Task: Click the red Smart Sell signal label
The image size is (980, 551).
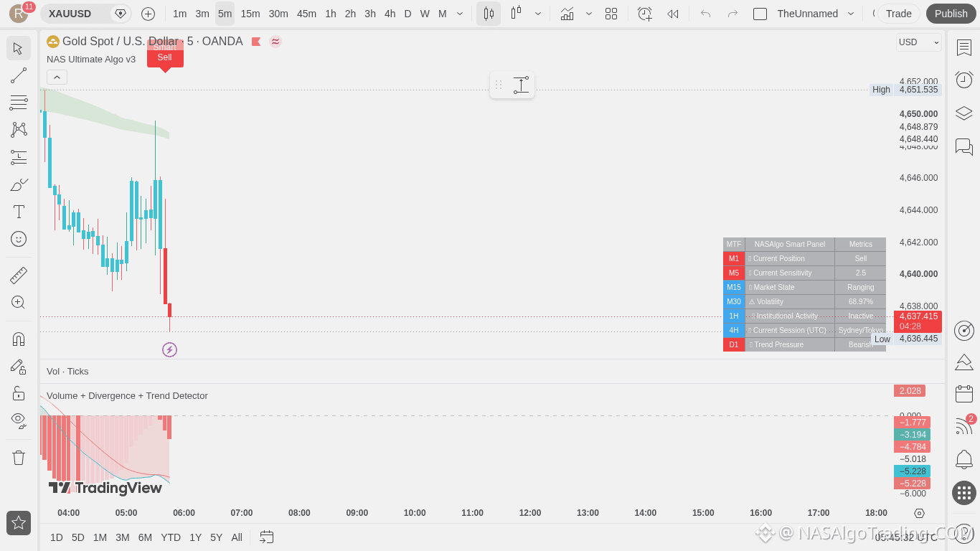Action: point(165,54)
